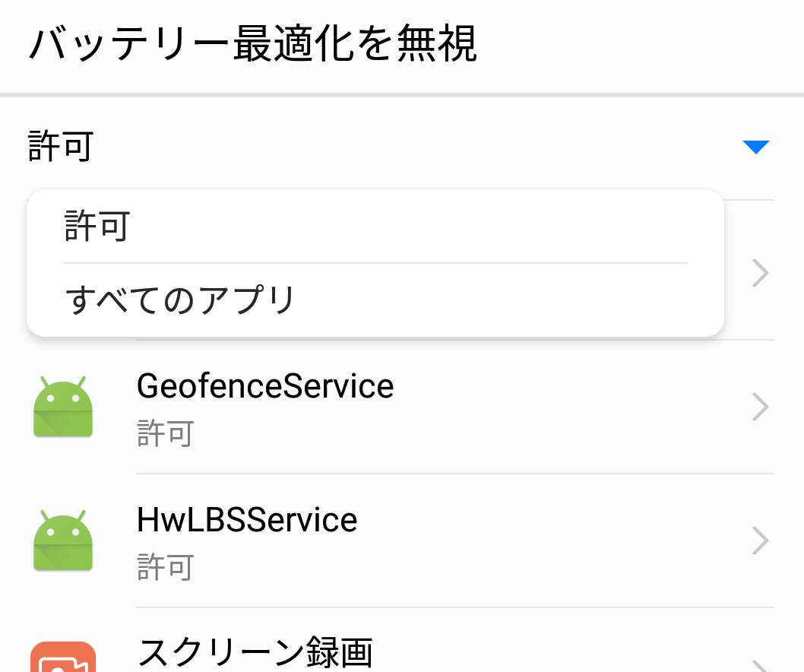Screen dimensions: 804x672
Task: Open the スクリーン録画 entry label
Action: coord(255,651)
